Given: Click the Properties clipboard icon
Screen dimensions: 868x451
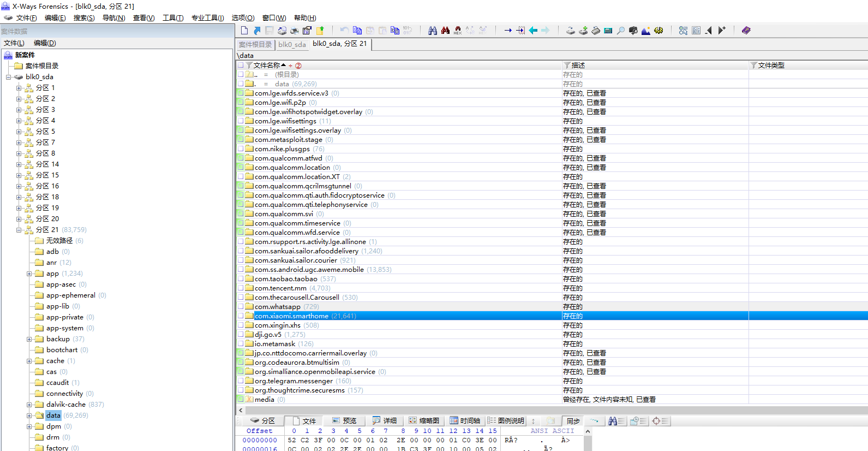Looking at the screenshot, I should 307,31.
